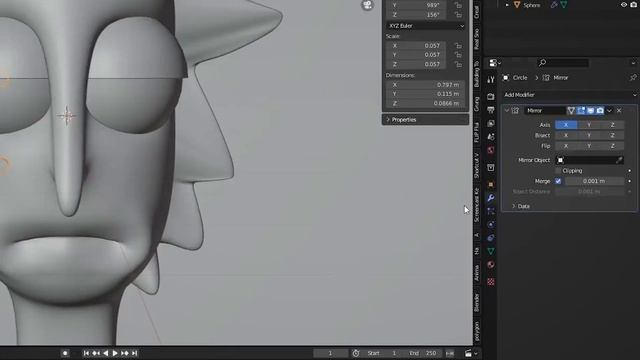This screenshot has height=360, width=640.
Task: Click the Sphere modifier wrench icon in outliner
Action: point(554,5)
